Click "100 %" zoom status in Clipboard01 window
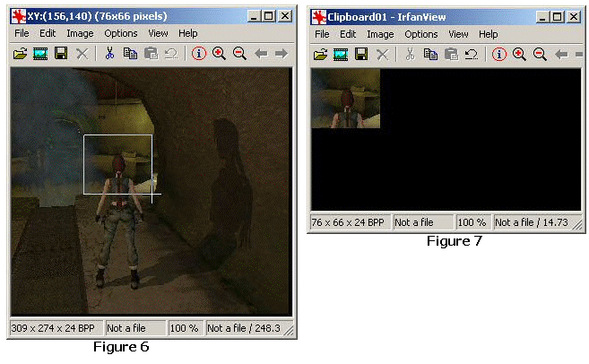 click(472, 222)
